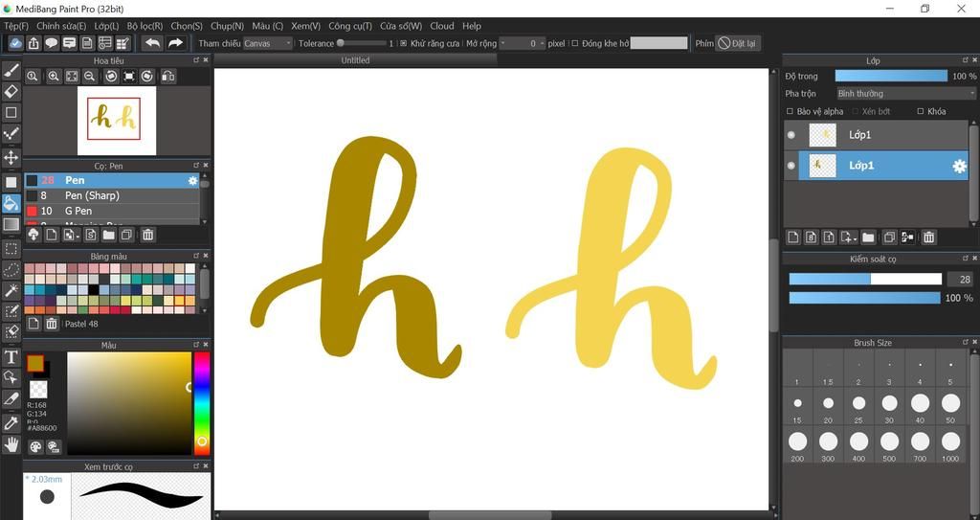Toggle Đóng khe hở checkbox

[575, 43]
